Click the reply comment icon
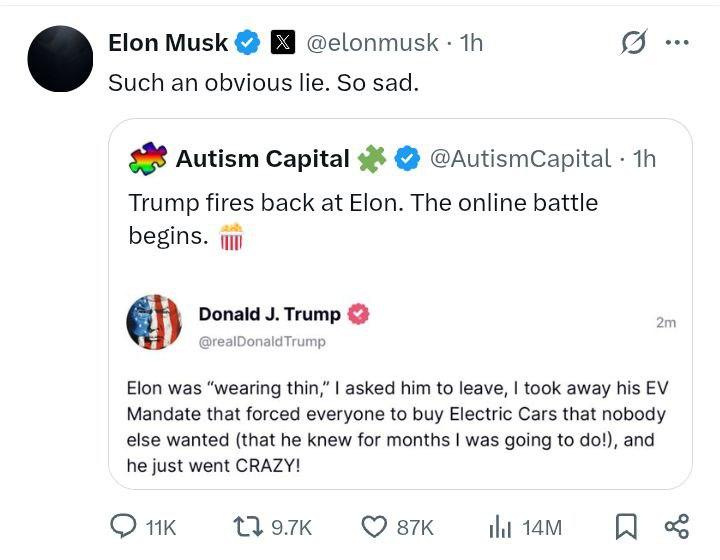Screen dimensions: 720x560 click(123, 527)
